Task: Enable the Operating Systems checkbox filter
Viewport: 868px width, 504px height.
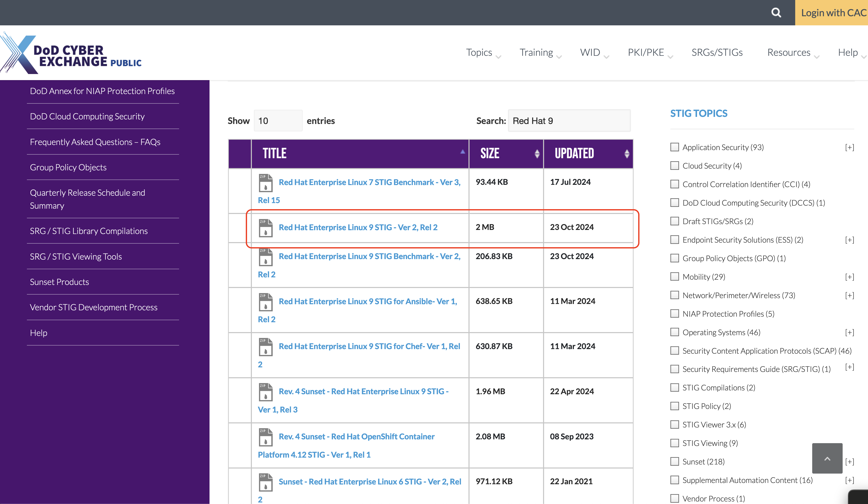Action: pos(673,332)
